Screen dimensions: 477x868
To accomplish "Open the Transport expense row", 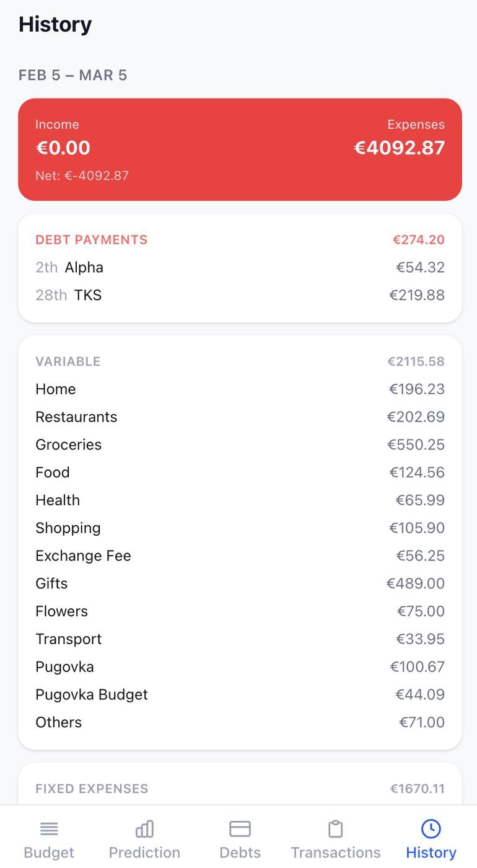I will 240,639.
